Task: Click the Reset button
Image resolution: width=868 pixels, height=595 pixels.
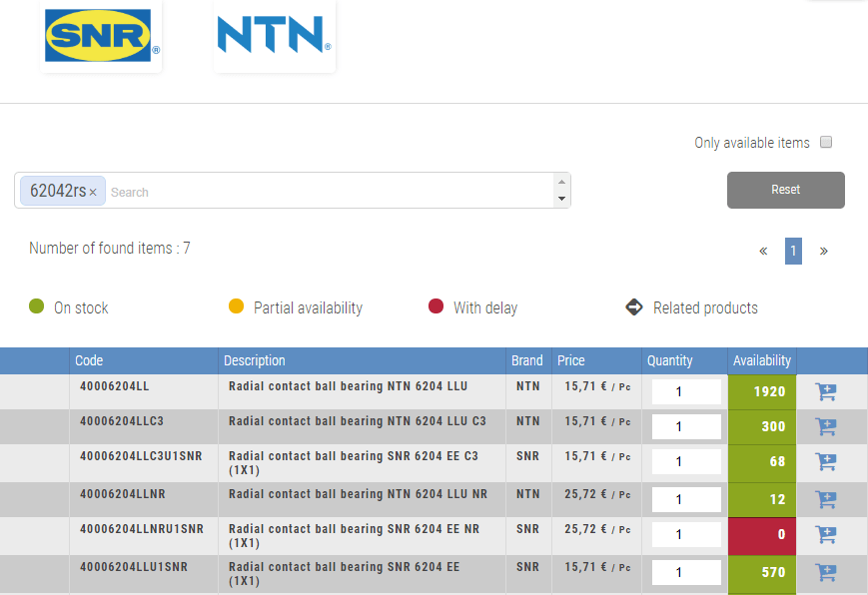Action: coord(785,190)
